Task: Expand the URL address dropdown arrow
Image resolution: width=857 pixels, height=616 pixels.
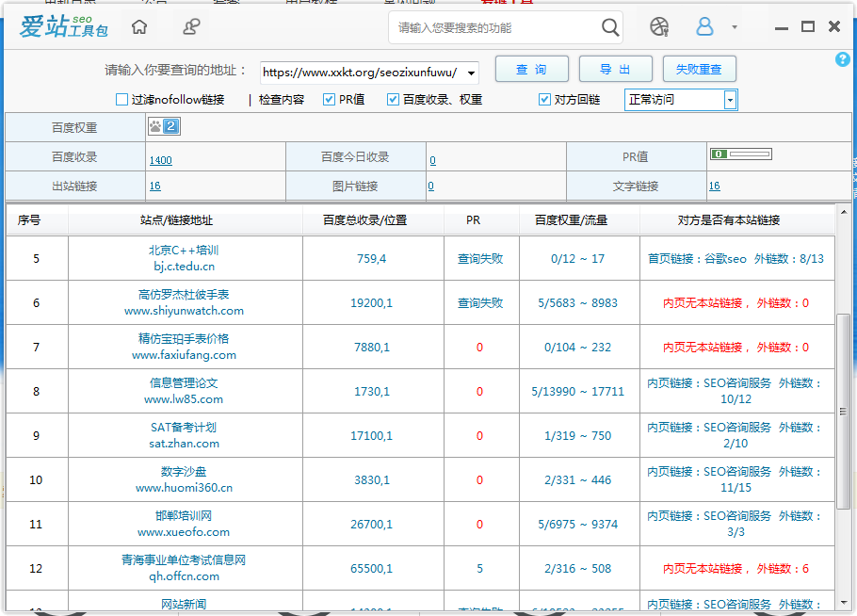Action: click(471, 73)
